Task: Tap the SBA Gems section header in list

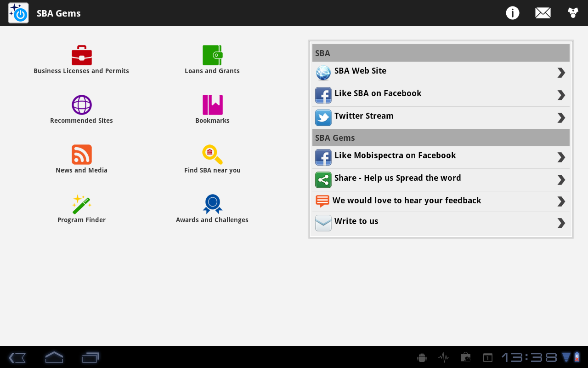Action: click(441, 138)
